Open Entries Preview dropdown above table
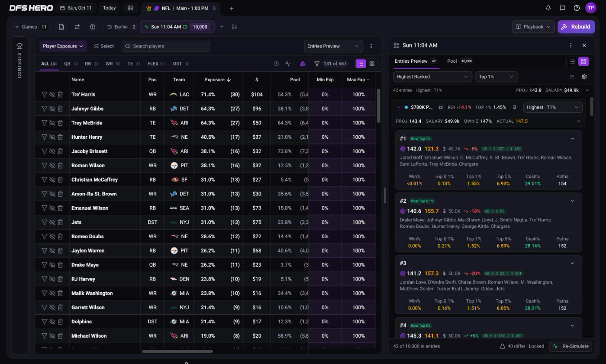 pos(333,46)
